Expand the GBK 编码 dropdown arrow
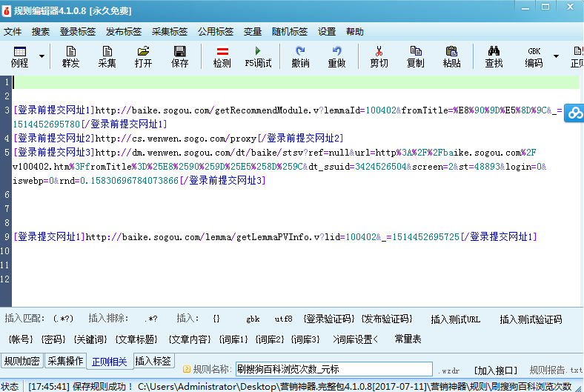Image resolution: width=584 pixels, height=392 pixels. 556,56
